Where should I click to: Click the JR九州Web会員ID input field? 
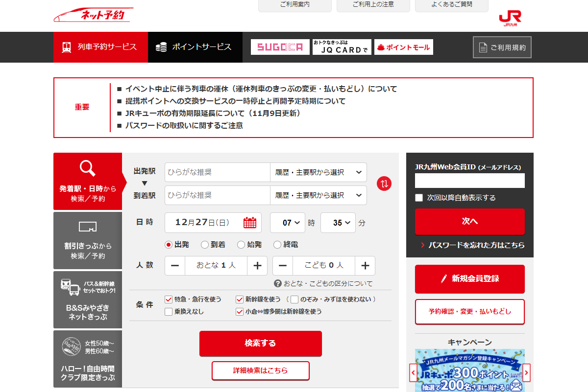469,181
